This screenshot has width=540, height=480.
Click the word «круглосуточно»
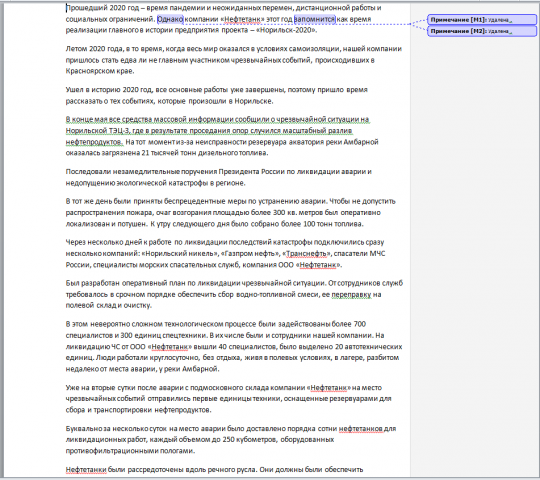[174, 358]
